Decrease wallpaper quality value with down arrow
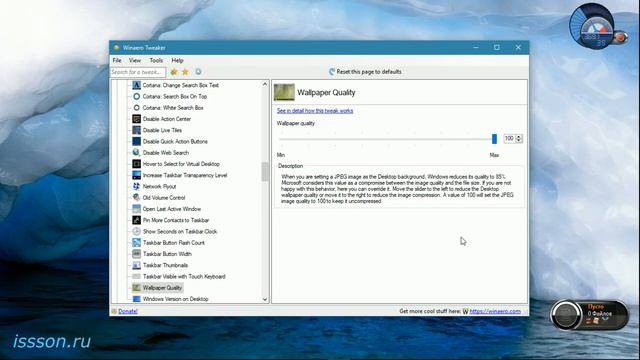The width and height of the screenshot is (640, 360). (x=519, y=141)
